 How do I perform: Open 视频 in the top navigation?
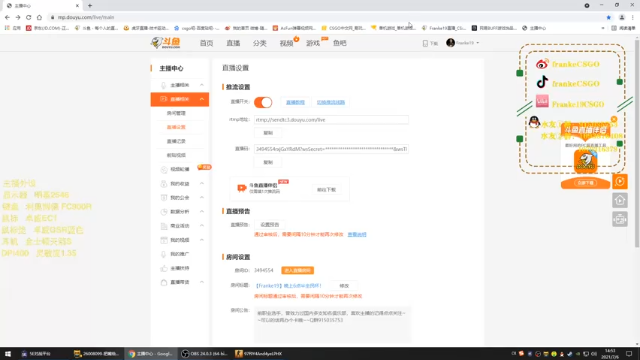coord(286,43)
